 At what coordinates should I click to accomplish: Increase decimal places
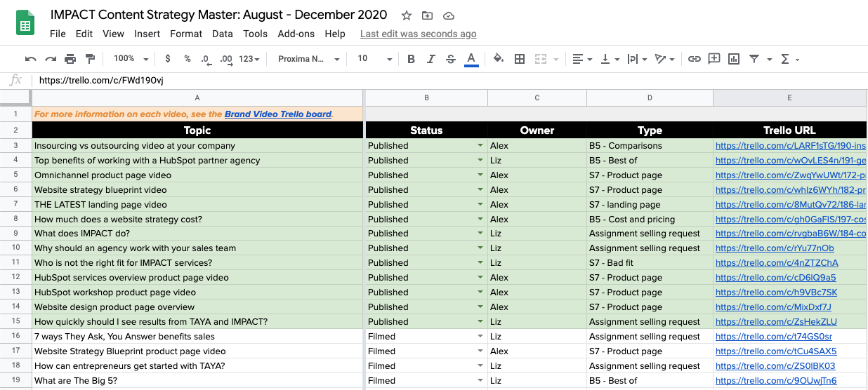pos(225,59)
